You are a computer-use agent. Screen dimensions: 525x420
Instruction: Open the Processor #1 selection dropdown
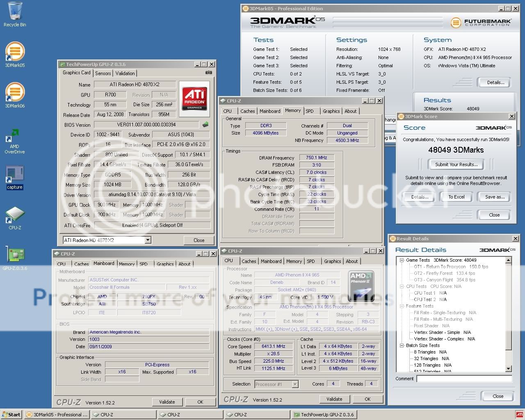[295, 384]
